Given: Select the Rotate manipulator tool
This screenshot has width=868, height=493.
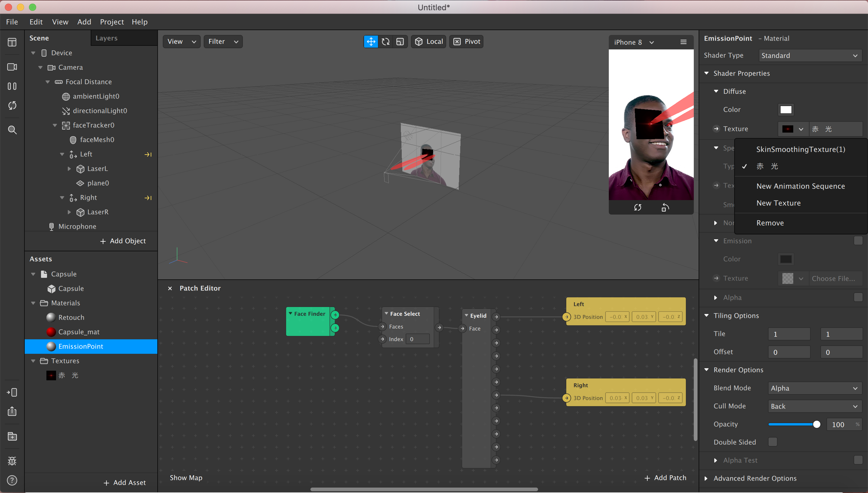Looking at the screenshot, I should point(385,42).
